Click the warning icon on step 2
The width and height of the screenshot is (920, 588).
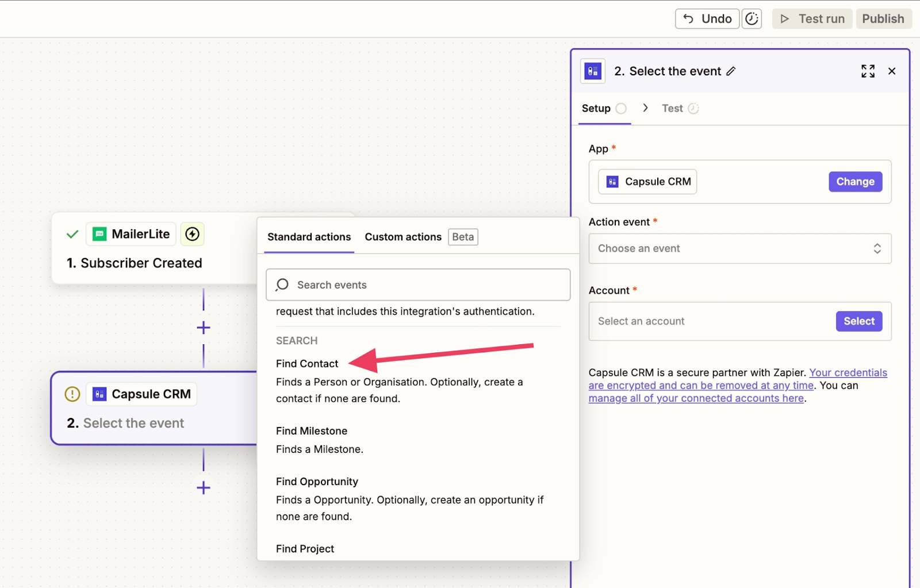point(72,394)
